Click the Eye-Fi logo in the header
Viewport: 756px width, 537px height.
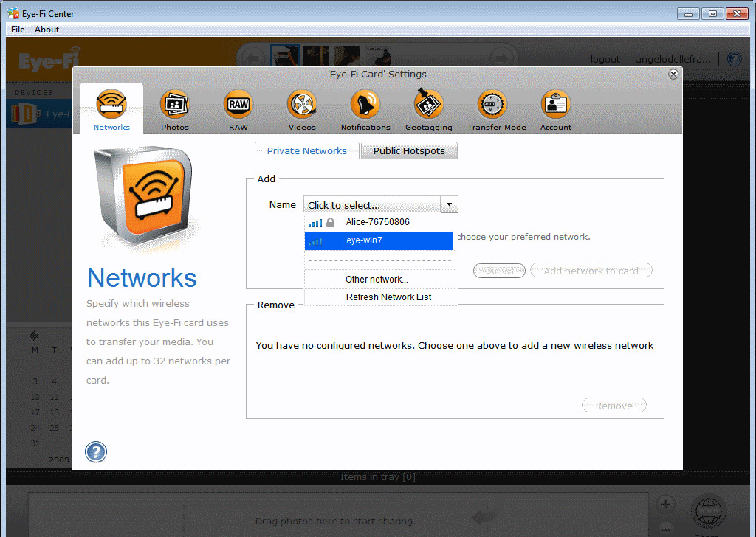(x=49, y=60)
